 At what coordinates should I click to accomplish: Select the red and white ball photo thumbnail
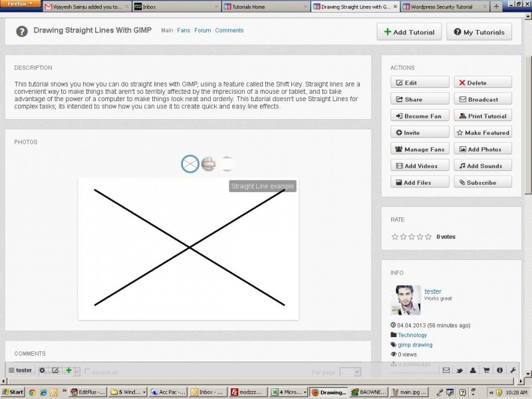(208, 164)
